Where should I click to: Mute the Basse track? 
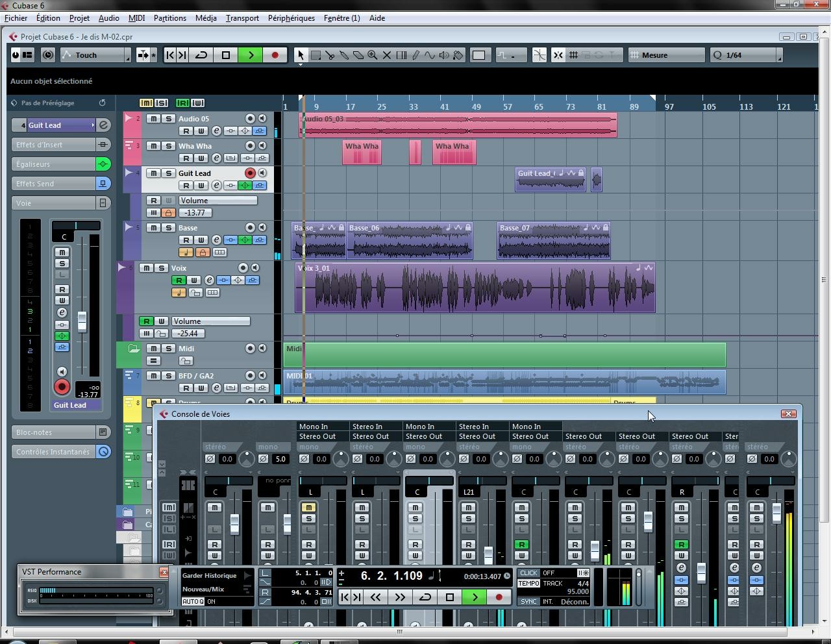click(153, 228)
